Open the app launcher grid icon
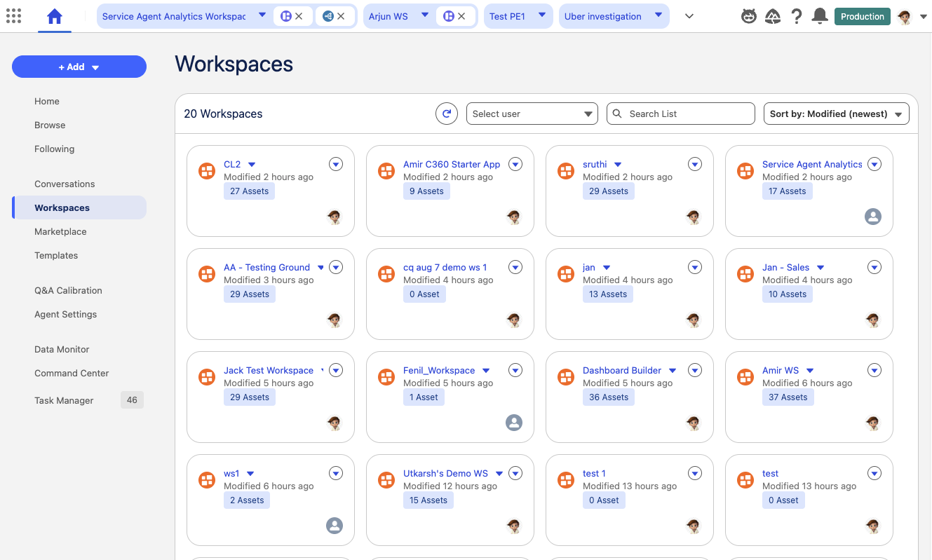 (13, 16)
